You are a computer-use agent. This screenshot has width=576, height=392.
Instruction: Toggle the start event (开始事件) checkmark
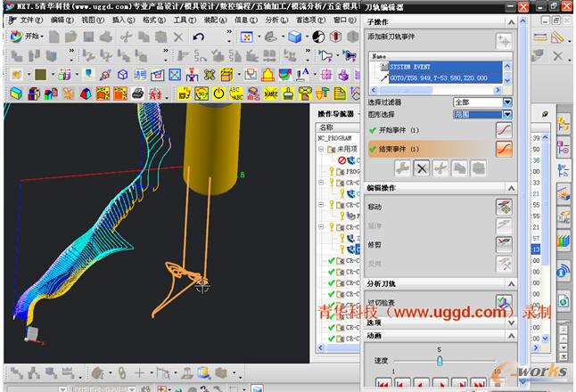(x=373, y=132)
